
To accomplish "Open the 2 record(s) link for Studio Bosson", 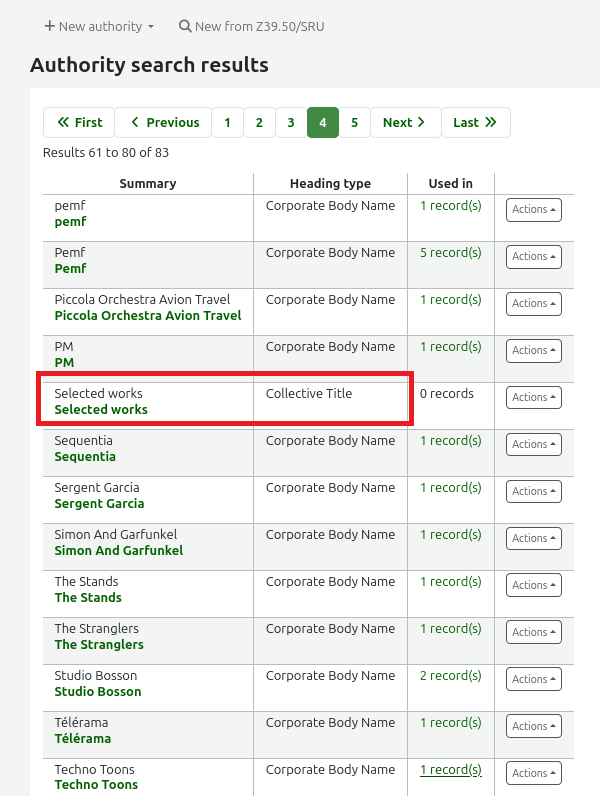I will pyautogui.click(x=450, y=676).
